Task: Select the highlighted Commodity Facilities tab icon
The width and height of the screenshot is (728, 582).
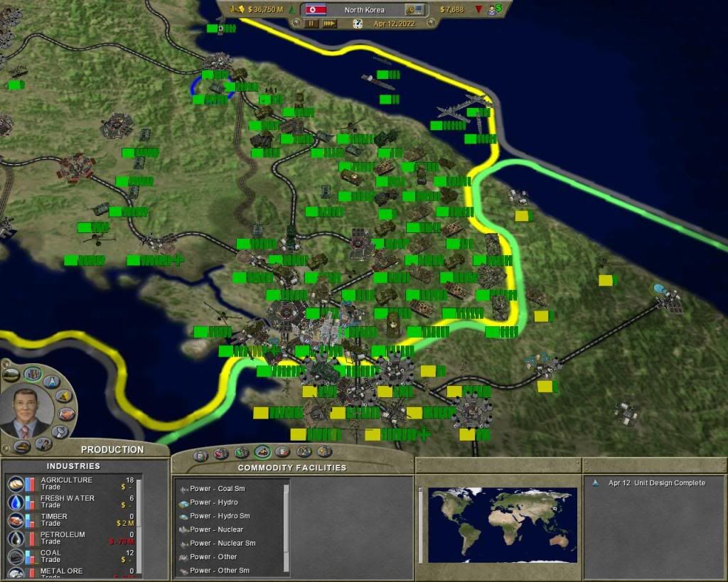Action: click(263, 451)
